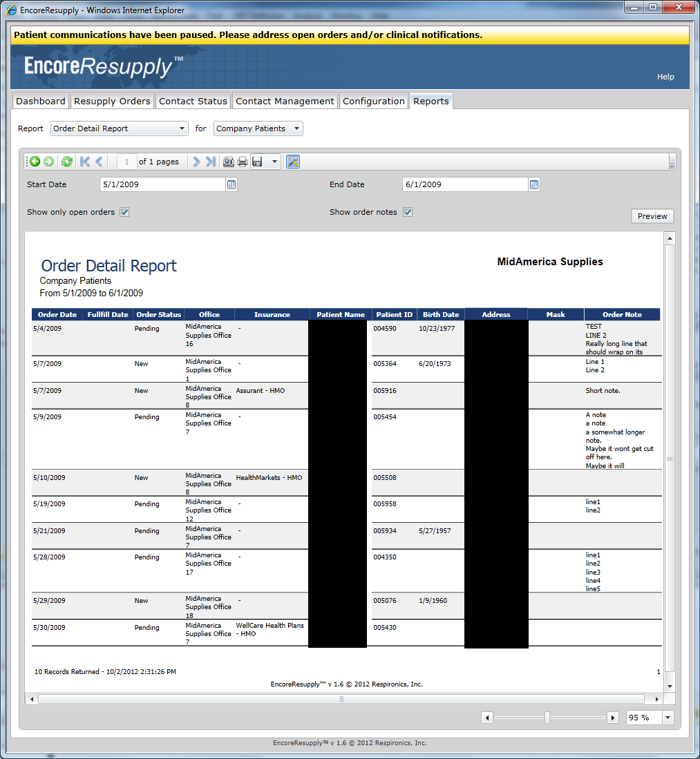Switch to the Dashboard tab
The image size is (700, 759).
coord(41,101)
